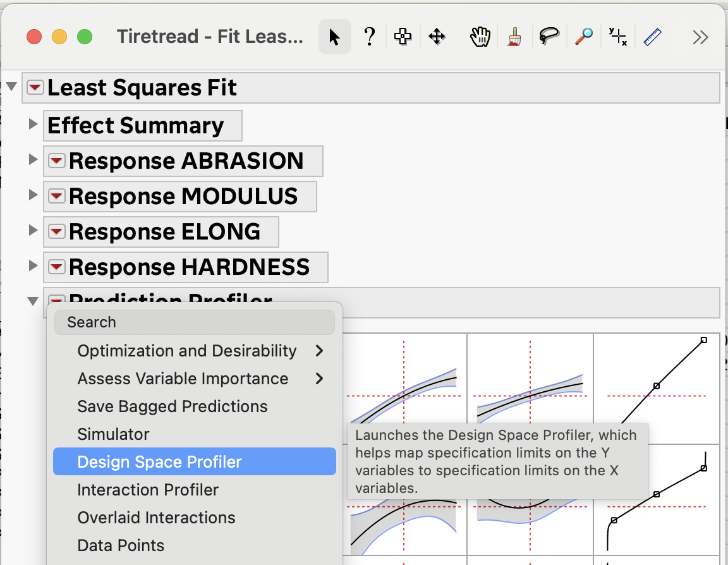Pick the scroller move tool

(x=437, y=37)
